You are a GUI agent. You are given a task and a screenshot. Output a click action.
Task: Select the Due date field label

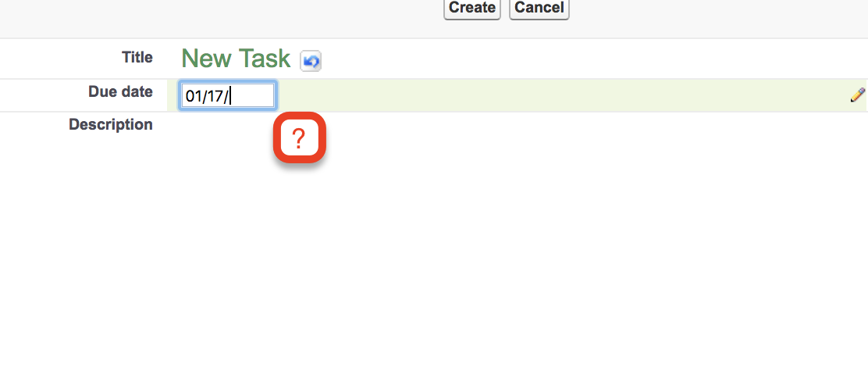pyautogui.click(x=120, y=91)
